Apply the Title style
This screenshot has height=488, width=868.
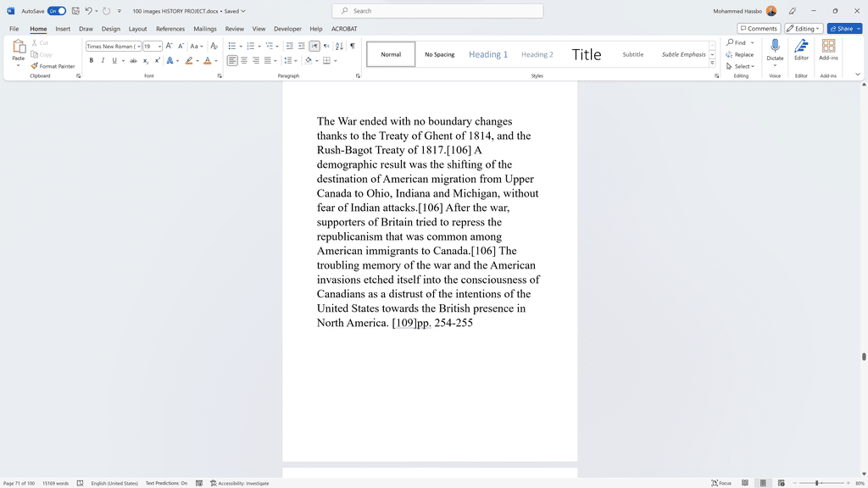pyautogui.click(x=587, y=54)
